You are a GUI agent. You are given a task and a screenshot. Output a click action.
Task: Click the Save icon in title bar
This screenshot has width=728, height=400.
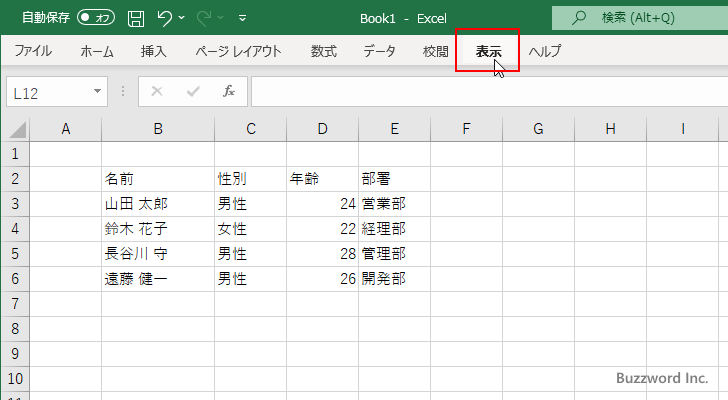[x=136, y=18]
